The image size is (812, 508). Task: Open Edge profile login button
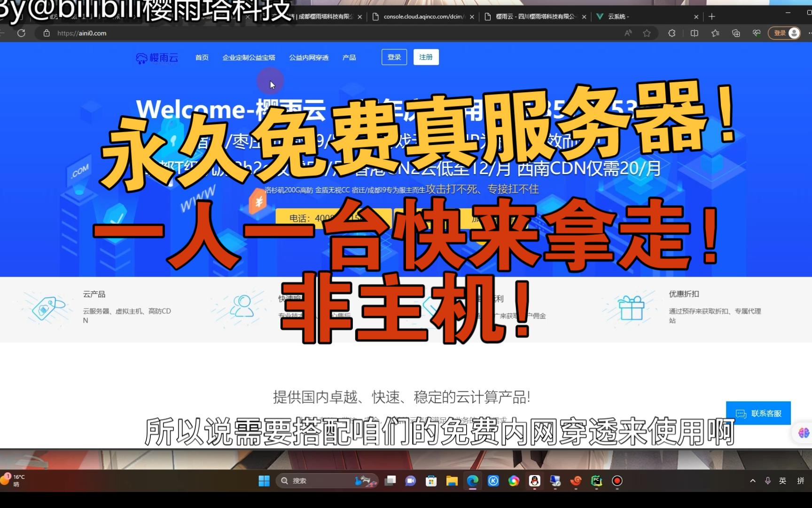pyautogui.click(x=784, y=33)
